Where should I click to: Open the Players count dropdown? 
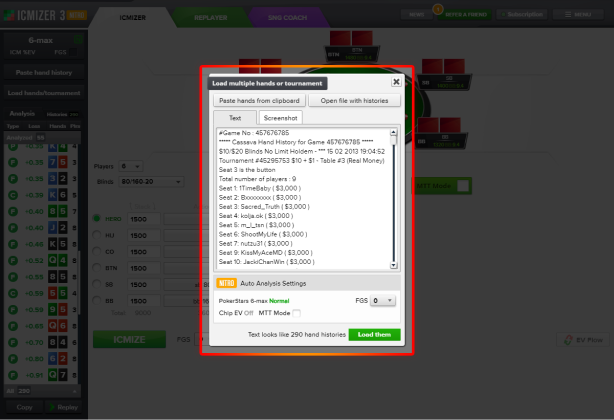[130, 166]
